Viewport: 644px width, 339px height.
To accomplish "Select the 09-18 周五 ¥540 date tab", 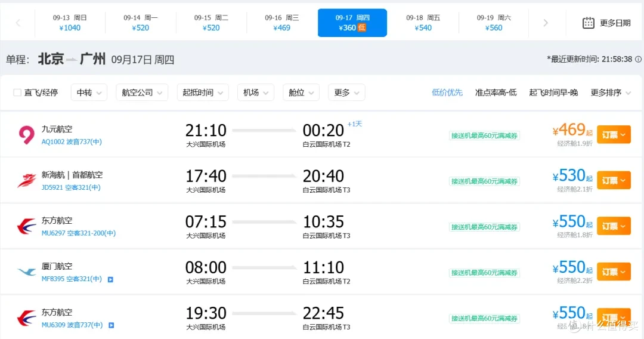I will (x=423, y=23).
